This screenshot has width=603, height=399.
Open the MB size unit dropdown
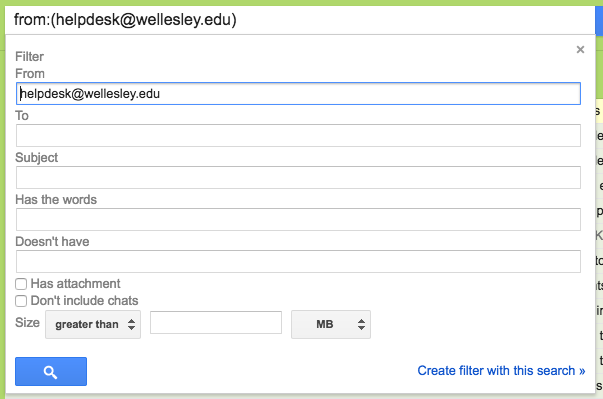331,324
